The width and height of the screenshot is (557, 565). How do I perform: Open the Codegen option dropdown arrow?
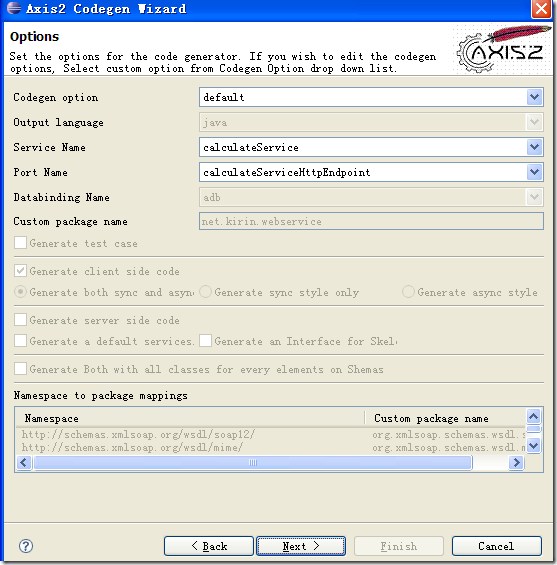[x=534, y=97]
